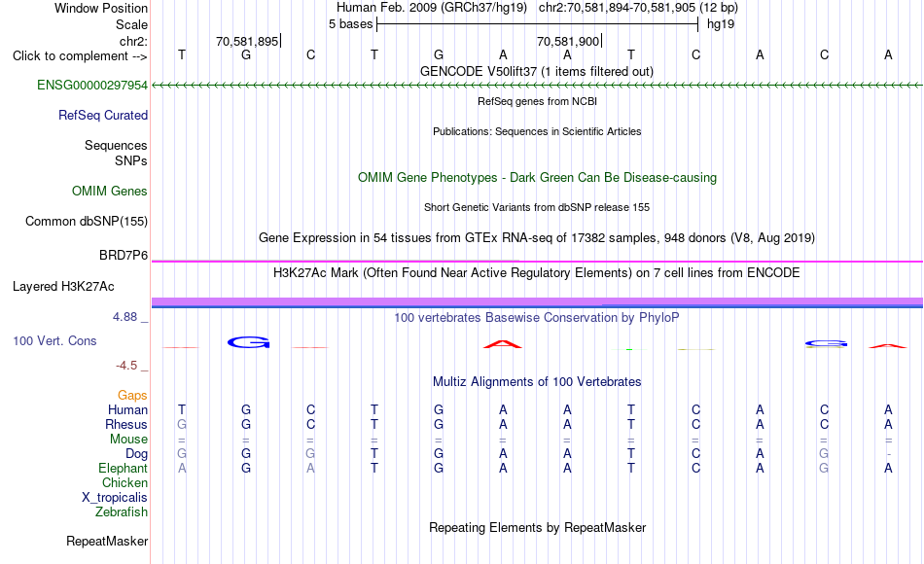Viewport: 924px width, 564px height.
Task: Select the Zebrafish species row label
Action: pyautogui.click(x=122, y=511)
